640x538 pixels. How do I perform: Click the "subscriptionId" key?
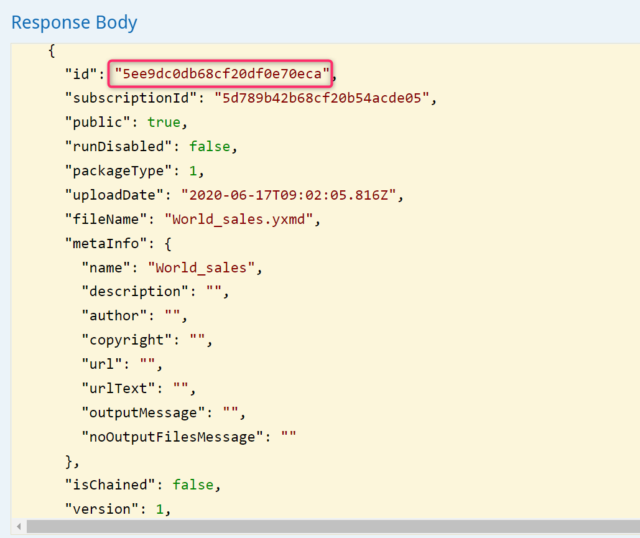(x=131, y=98)
